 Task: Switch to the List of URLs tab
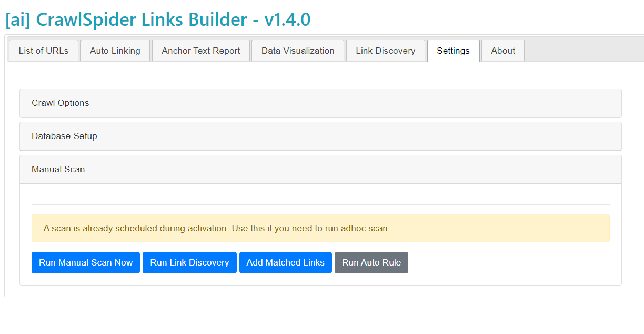click(43, 51)
